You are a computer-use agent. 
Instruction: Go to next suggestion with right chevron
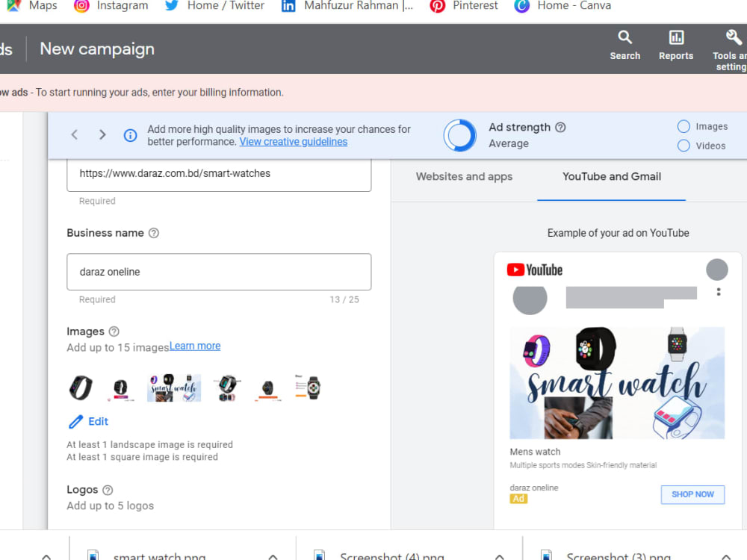(x=102, y=134)
